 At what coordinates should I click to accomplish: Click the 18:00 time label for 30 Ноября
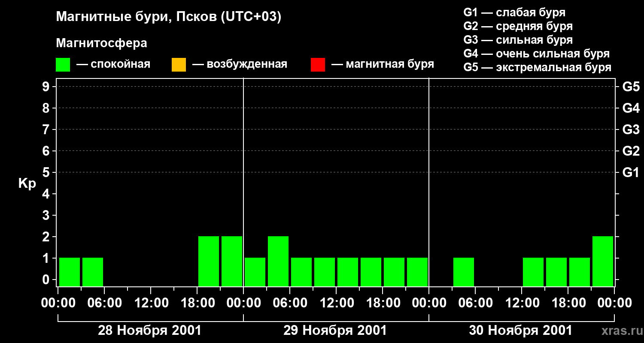click(568, 303)
